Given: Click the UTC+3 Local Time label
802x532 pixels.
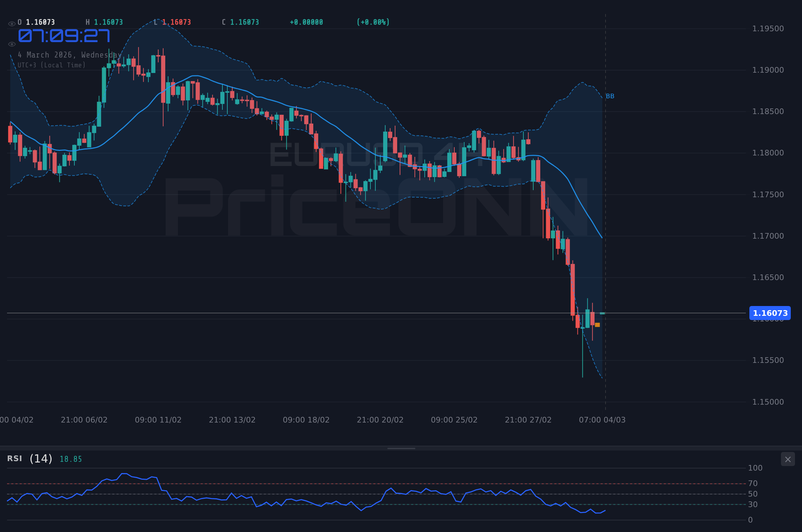Looking at the screenshot, I should coord(51,65).
